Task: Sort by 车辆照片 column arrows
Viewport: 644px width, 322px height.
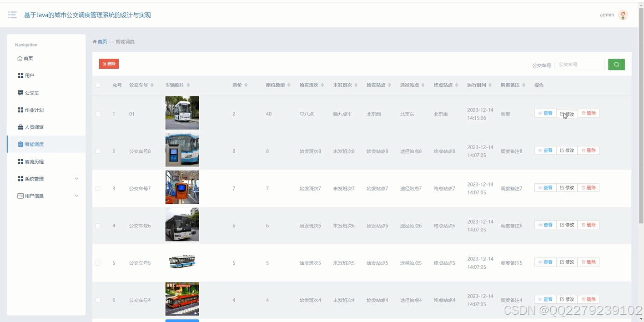Action: [x=188, y=85]
